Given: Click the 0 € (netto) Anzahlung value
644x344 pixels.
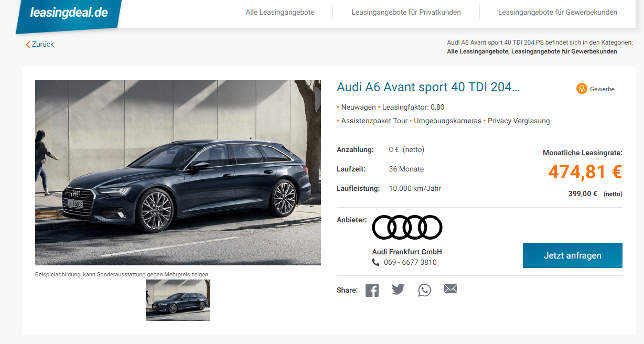Looking at the screenshot, I should coord(406,149).
